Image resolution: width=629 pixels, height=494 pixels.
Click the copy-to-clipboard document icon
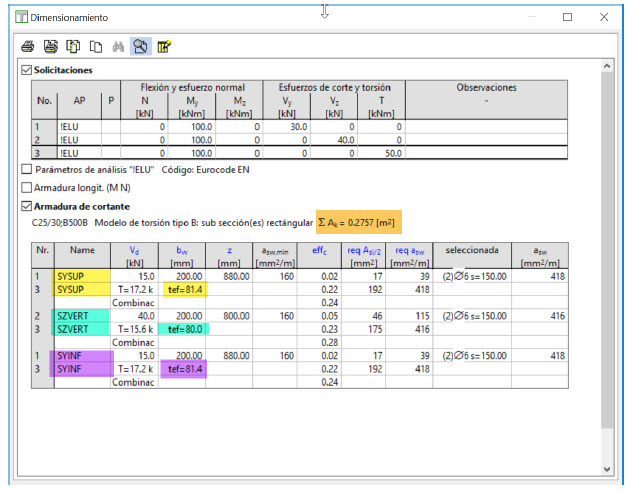[x=73, y=46]
